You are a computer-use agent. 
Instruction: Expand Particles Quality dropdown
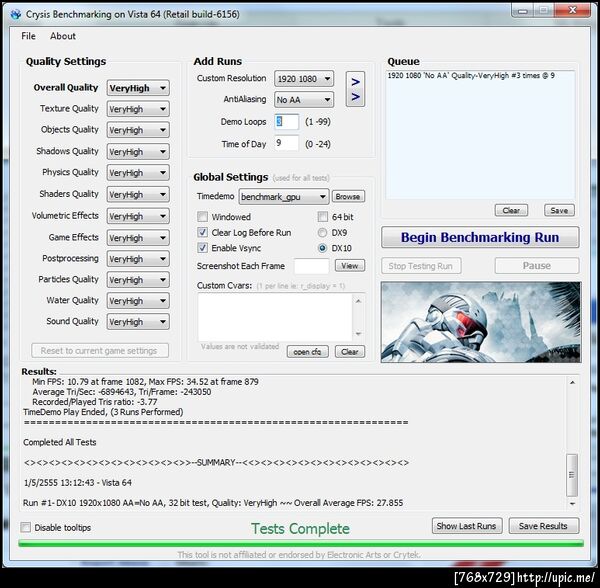click(x=138, y=280)
